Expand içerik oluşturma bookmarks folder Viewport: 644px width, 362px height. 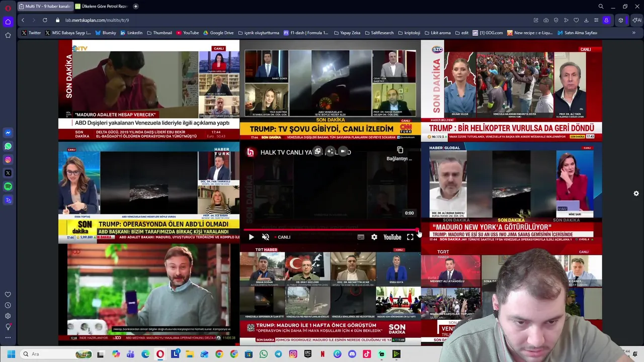tap(259, 33)
